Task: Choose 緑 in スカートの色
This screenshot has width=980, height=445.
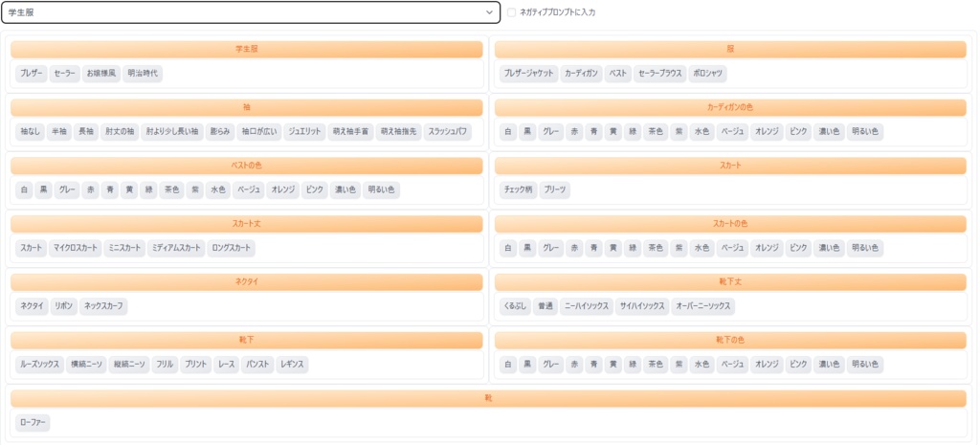Action: (633, 248)
